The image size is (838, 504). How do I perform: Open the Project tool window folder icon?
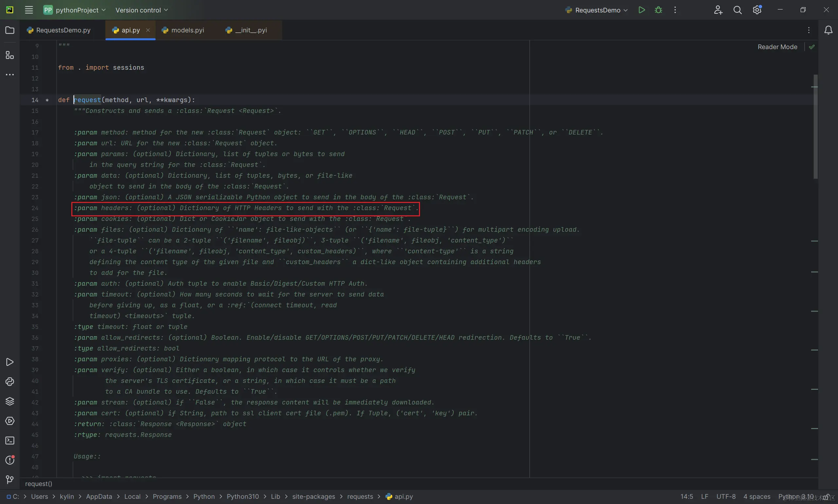(x=10, y=30)
